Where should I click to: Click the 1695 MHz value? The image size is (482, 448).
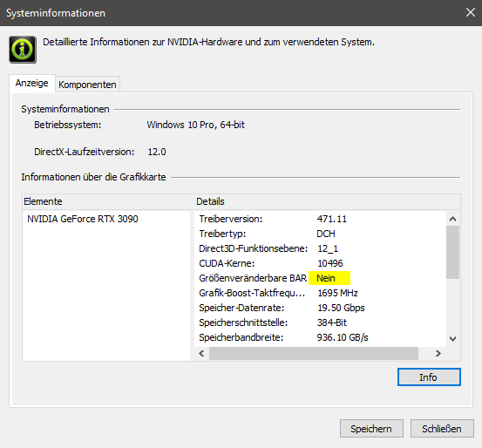337,293
